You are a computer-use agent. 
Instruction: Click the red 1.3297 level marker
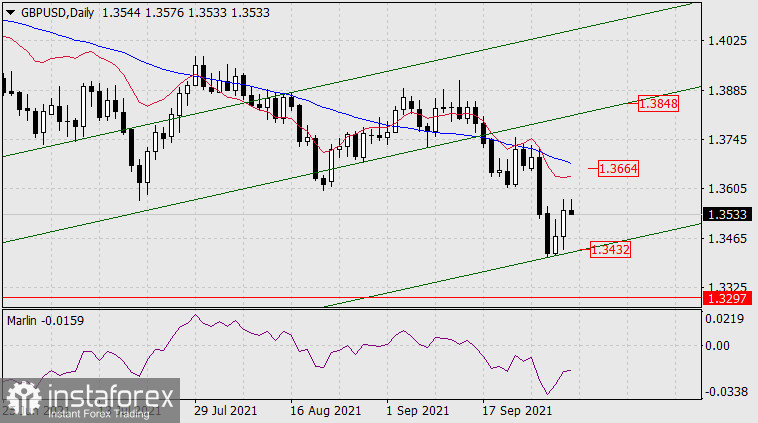click(726, 298)
